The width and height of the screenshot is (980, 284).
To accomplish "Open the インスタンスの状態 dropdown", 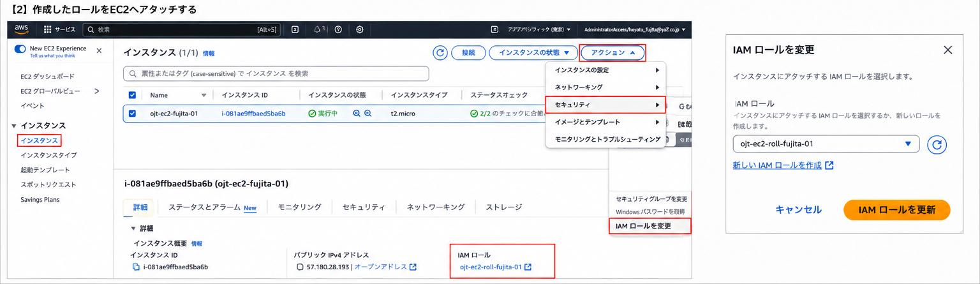I will pos(533,53).
